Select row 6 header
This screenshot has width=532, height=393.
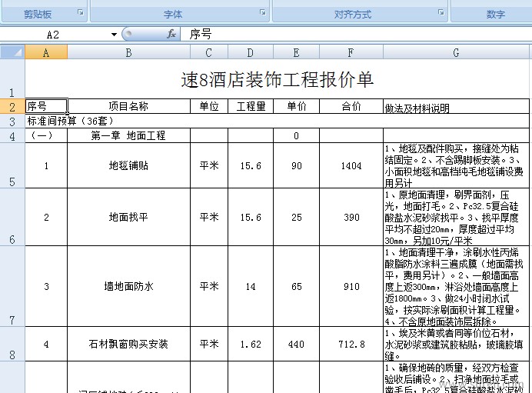[12, 217]
